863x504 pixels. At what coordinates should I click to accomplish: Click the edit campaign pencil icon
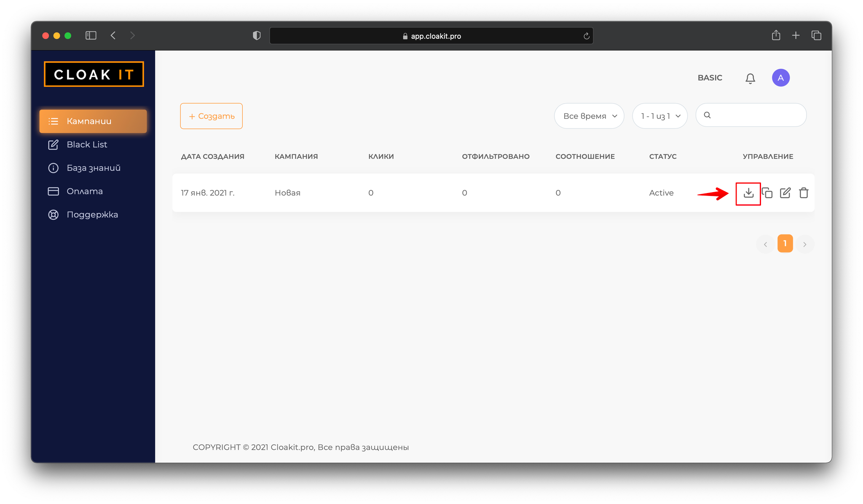click(785, 193)
